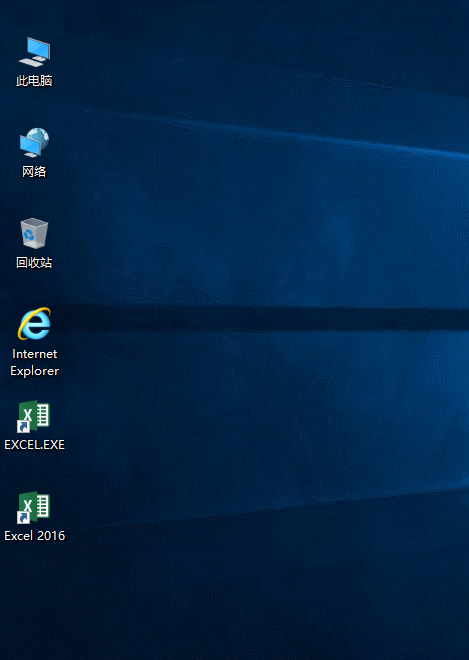Image resolution: width=469 pixels, height=660 pixels.
Task: Click the 回收站 label text
Action: [34, 263]
